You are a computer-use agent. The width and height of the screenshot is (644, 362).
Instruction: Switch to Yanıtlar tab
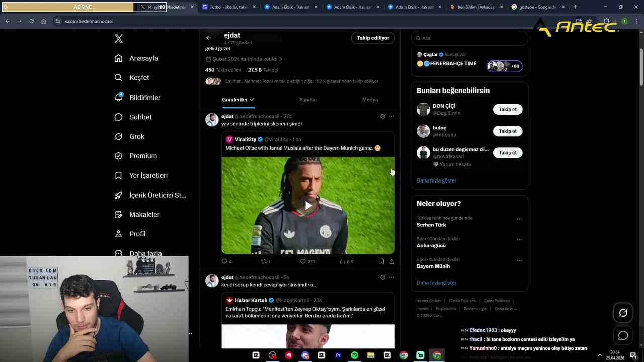308,100
